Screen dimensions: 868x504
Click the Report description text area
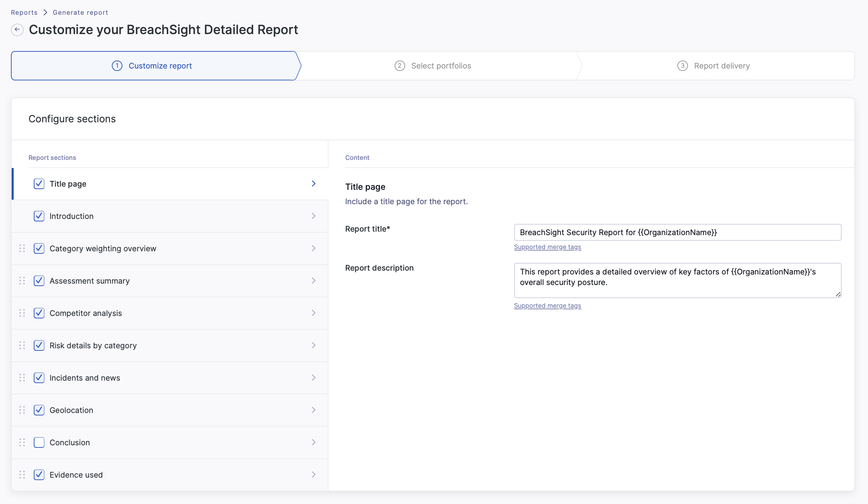pyautogui.click(x=677, y=280)
